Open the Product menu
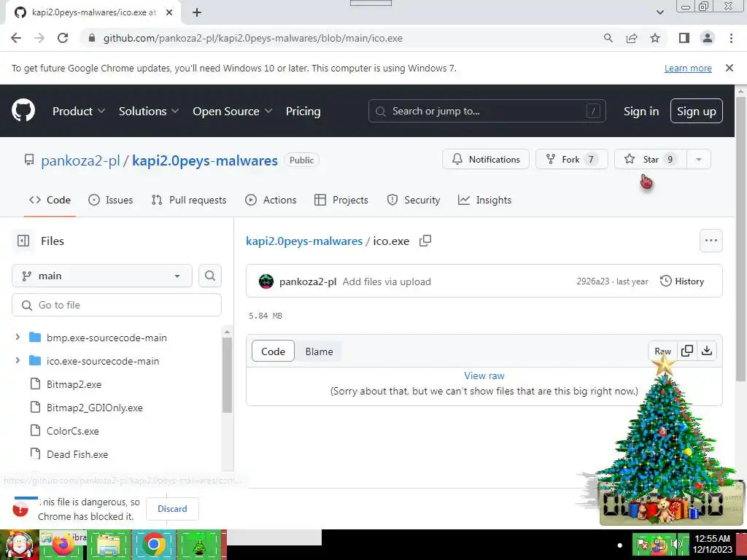Screen dimensions: 747x560 click(79, 111)
